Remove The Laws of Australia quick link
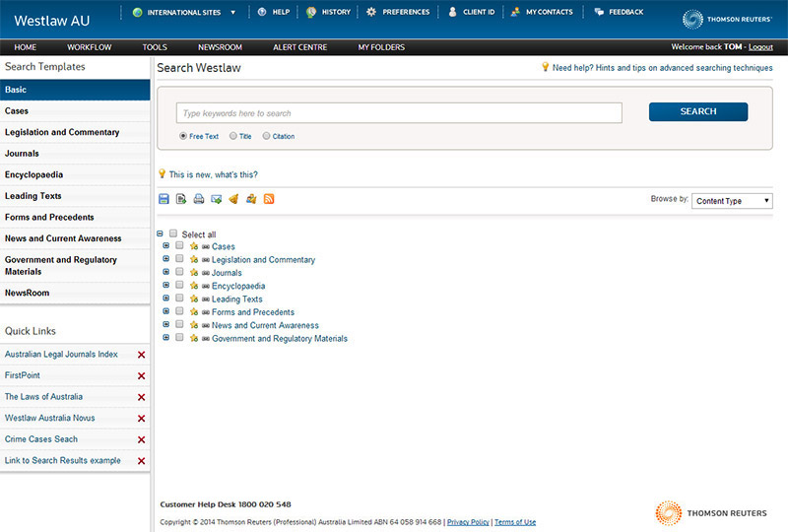 pyautogui.click(x=141, y=397)
